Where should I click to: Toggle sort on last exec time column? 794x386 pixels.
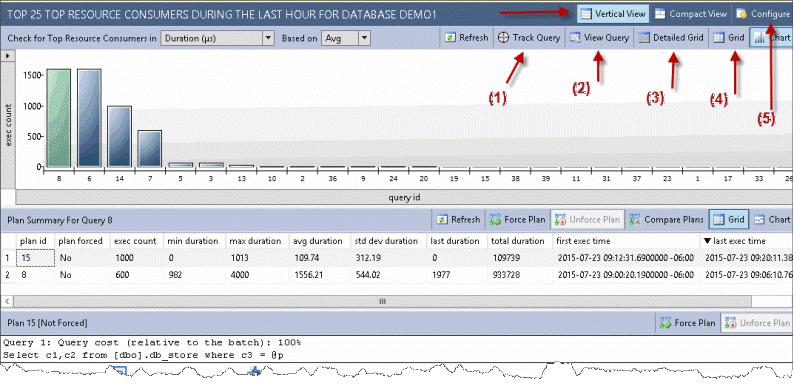click(x=746, y=241)
